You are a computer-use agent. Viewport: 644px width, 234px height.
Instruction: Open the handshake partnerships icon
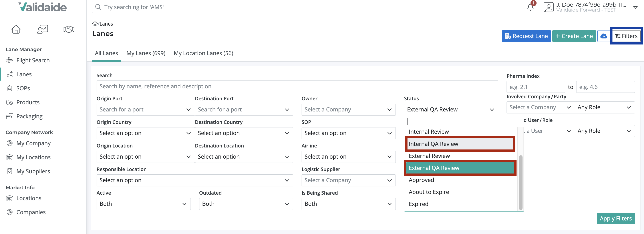69,29
